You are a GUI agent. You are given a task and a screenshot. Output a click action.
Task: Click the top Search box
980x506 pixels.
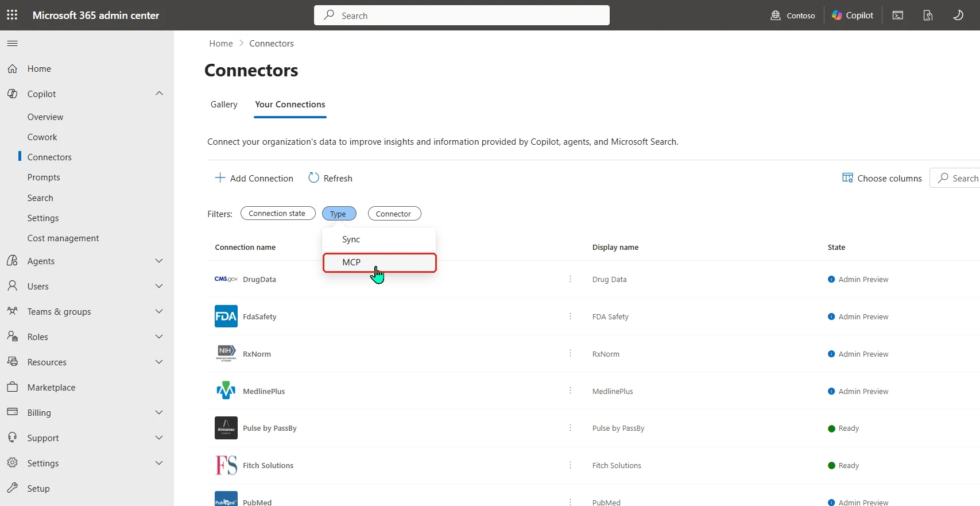click(x=462, y=16)
